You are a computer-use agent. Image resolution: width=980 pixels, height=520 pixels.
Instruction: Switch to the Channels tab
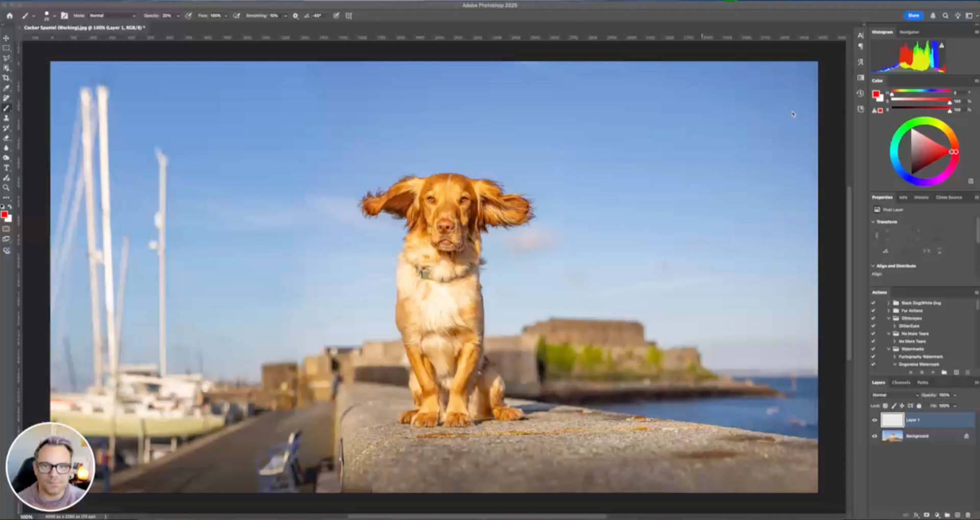coord(901,383)
